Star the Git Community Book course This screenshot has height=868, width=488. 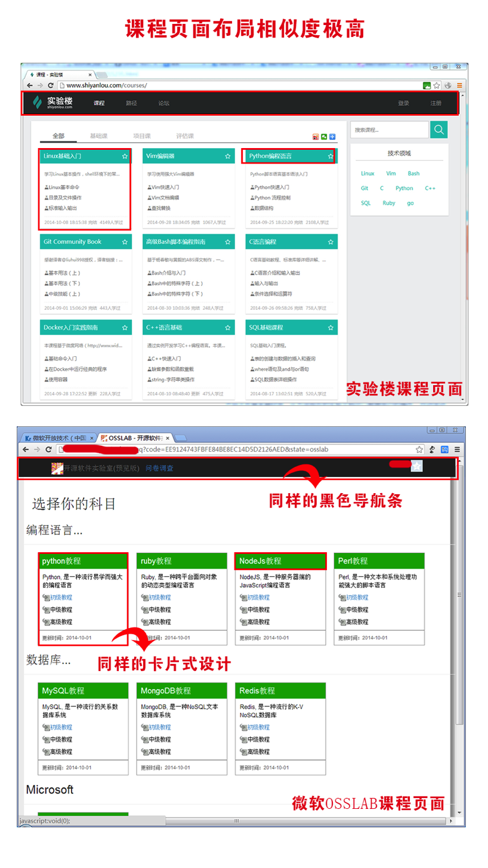tap(125, 242)
